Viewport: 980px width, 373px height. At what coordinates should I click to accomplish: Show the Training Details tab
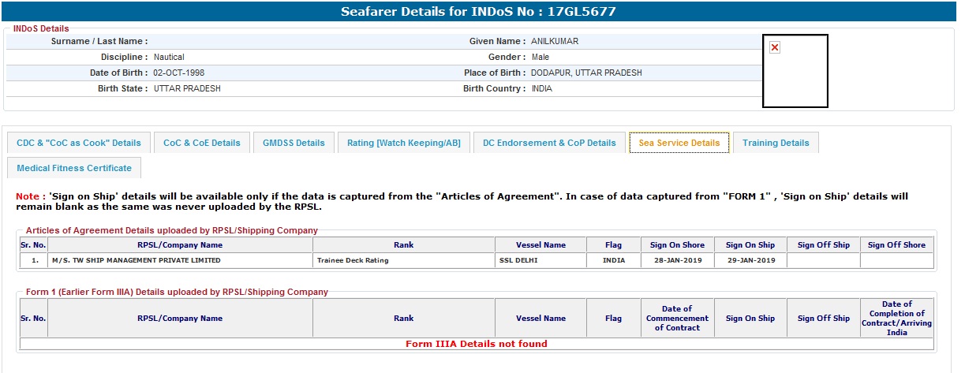776,143
